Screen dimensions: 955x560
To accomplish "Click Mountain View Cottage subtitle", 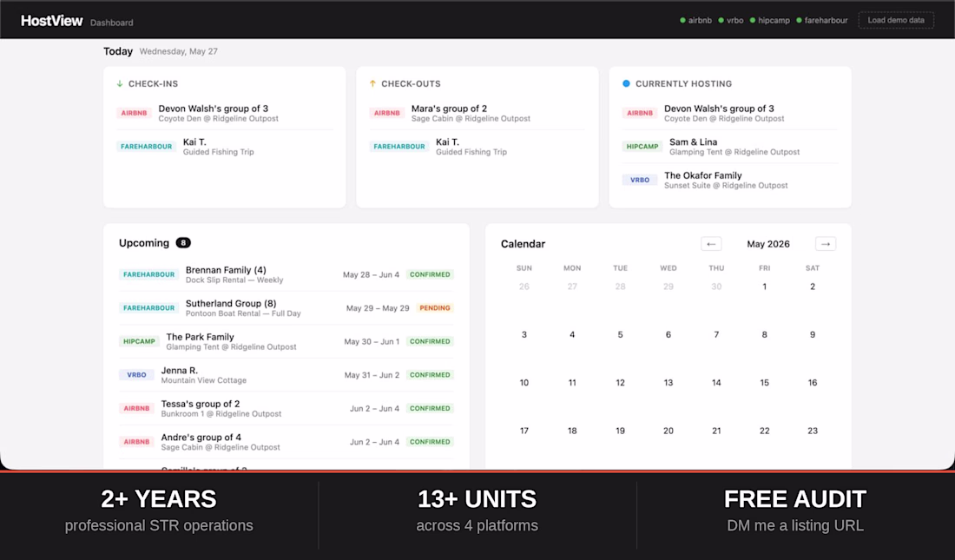I will click(203, 380).
